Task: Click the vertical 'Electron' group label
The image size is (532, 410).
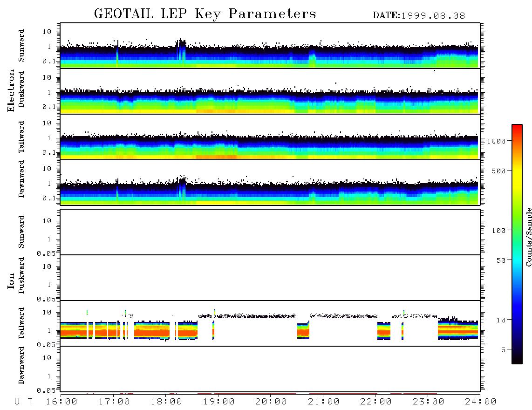Action: [x=11, y=91]
